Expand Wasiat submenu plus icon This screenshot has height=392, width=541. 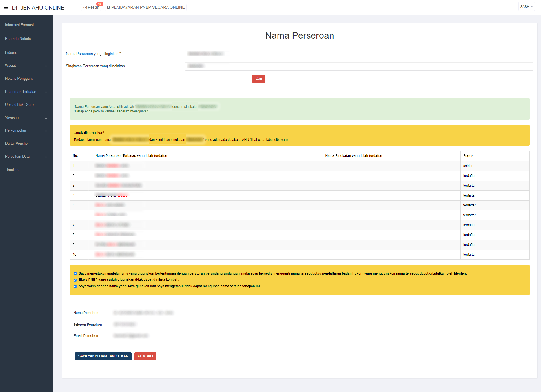pos(46,66)
